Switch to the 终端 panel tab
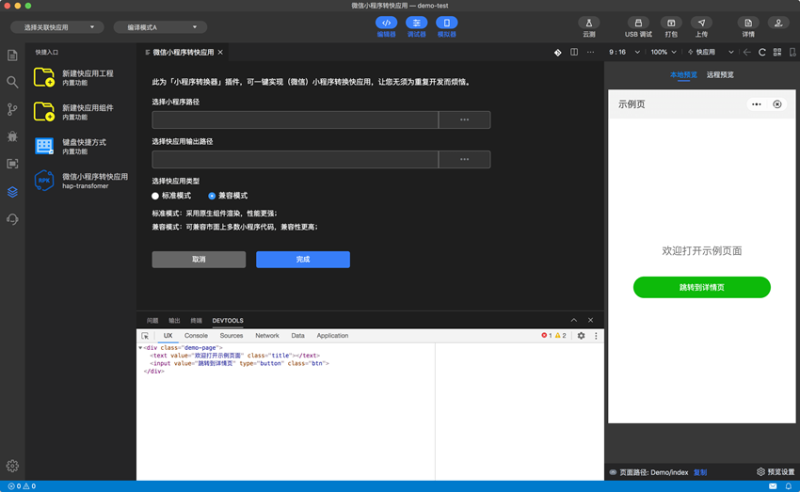 (x=196, y=321)
